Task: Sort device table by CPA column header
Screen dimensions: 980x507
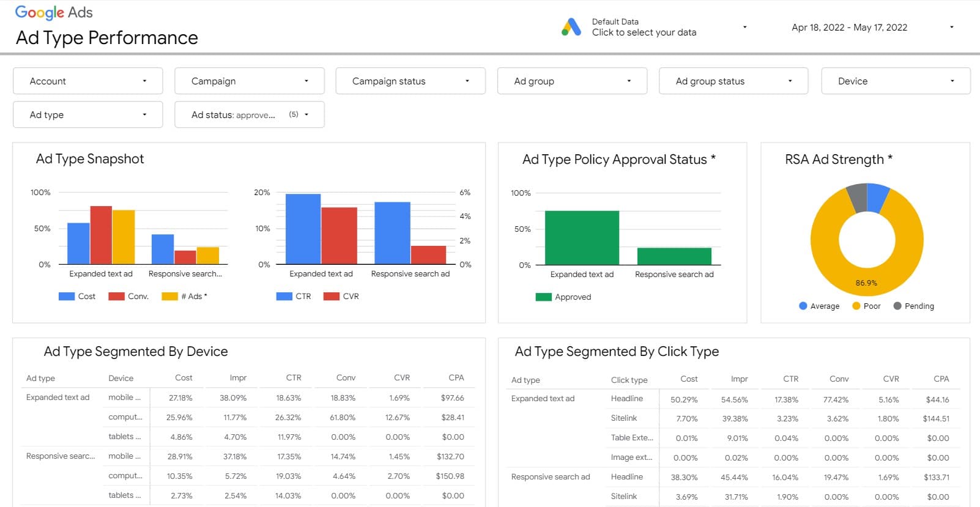Action: point(456,378)
